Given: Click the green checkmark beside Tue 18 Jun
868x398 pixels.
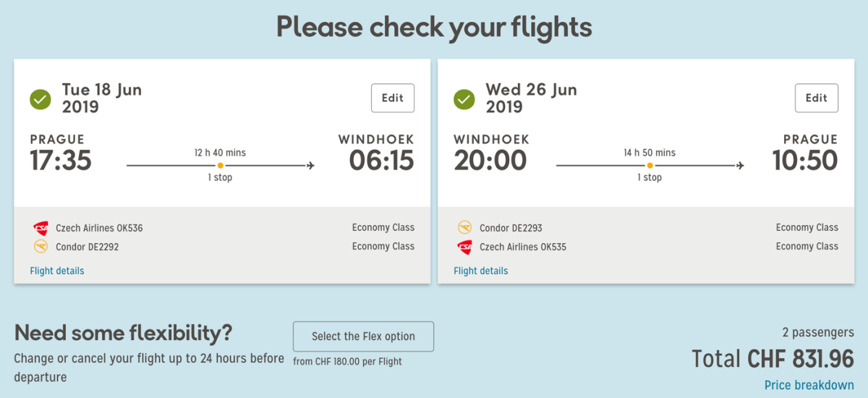Looking at the screenshot, I should tap(41, 99).
